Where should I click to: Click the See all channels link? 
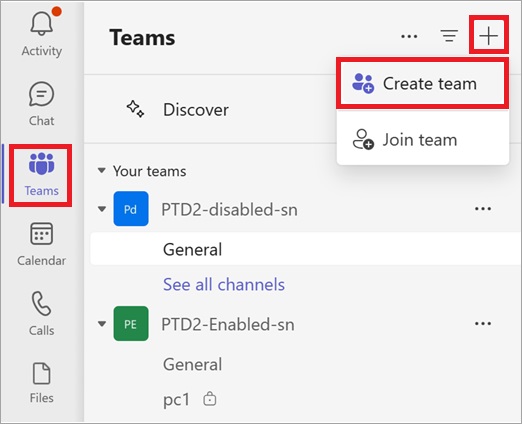click(224, 284)
